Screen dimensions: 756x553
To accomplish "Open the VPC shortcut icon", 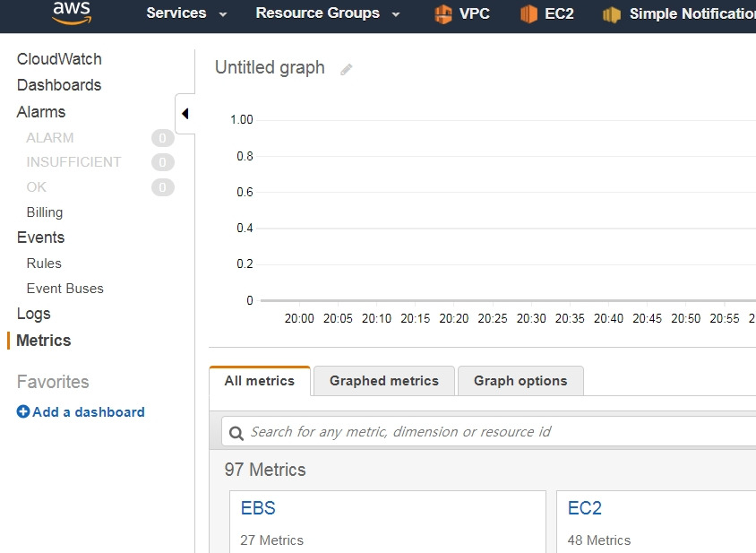I will click(x=443, y=13).
